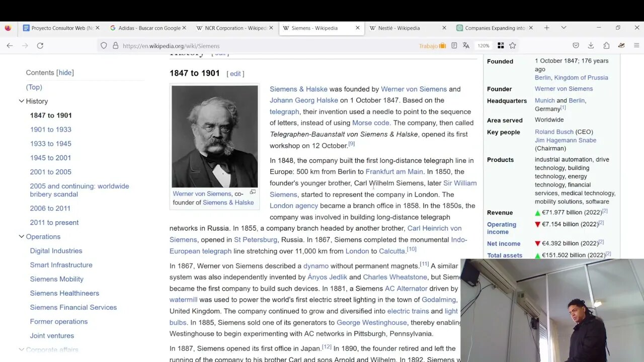Collapse the History section in contents
This screenshot has height=362, width=644.
point(21,101)
